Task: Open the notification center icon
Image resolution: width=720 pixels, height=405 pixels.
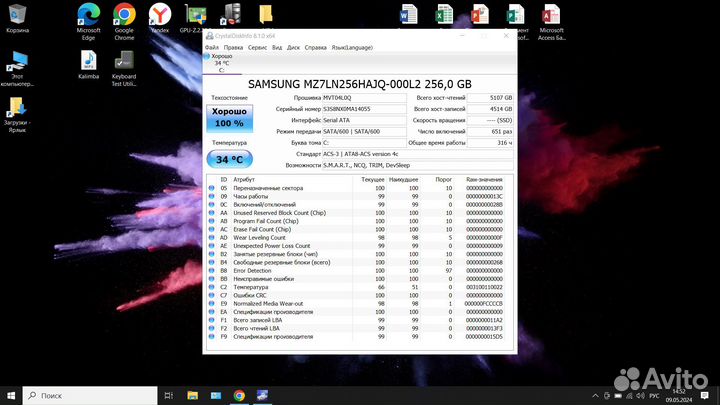Action: pos(704,395)
